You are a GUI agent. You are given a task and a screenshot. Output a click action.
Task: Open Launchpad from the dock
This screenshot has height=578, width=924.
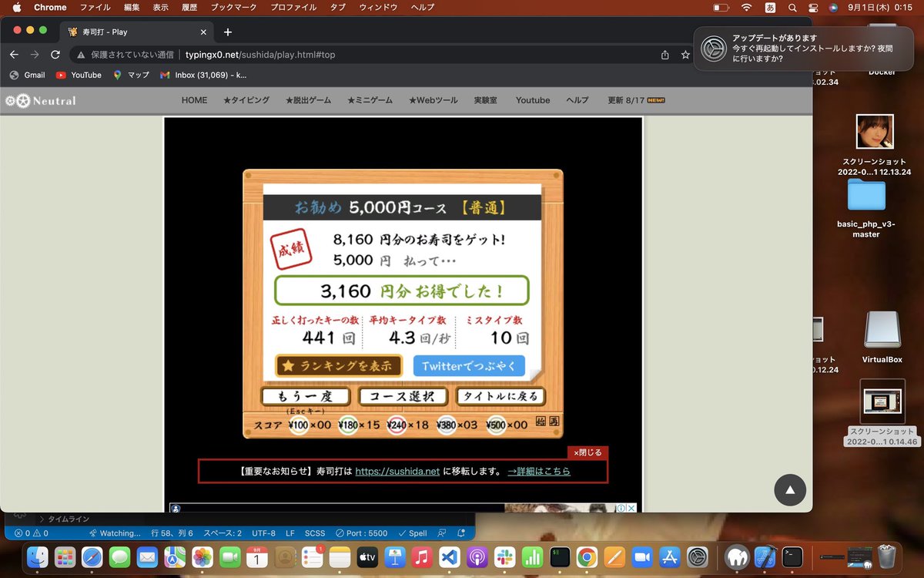coord(65,556)
